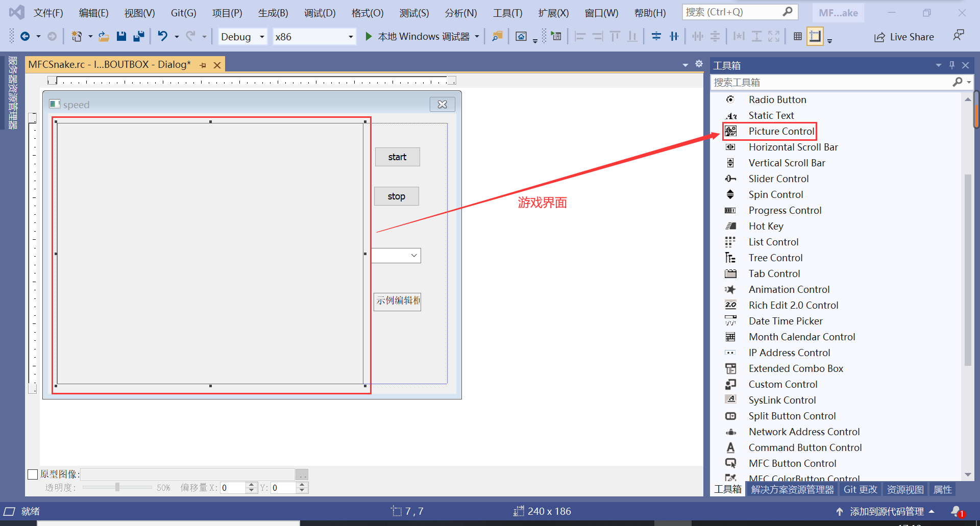This screenshot has width=980, height=526.
Task: Open the document tab list dropdown arrow
Action: click(x=685, y=65)
